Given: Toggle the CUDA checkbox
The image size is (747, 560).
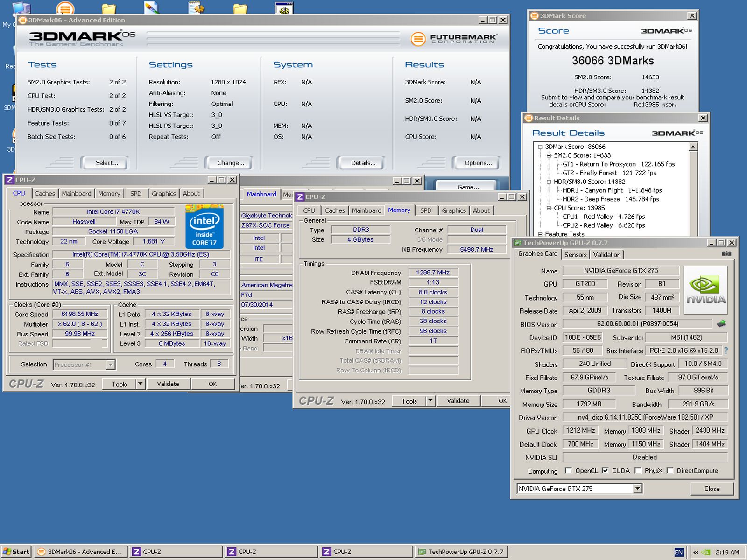Looking at the screenshot, I should point(605,470).
